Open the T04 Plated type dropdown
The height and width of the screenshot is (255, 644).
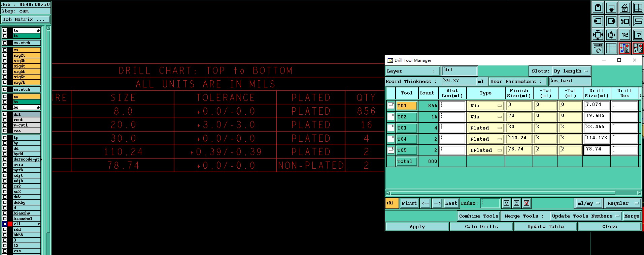click(486, 139)
